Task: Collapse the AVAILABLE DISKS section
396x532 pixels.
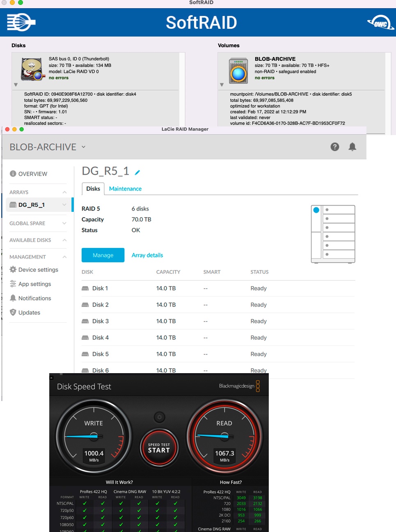Action: [64, 240]
